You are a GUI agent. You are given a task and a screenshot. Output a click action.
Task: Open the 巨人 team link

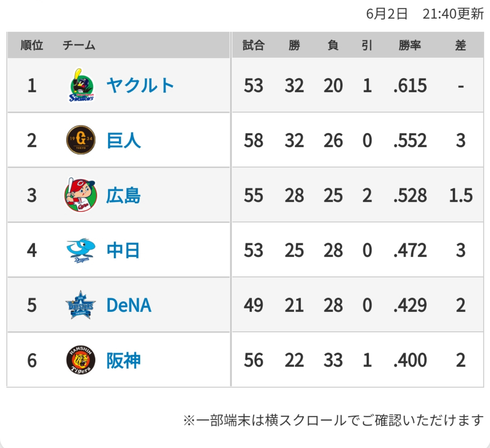click(123, 140)
